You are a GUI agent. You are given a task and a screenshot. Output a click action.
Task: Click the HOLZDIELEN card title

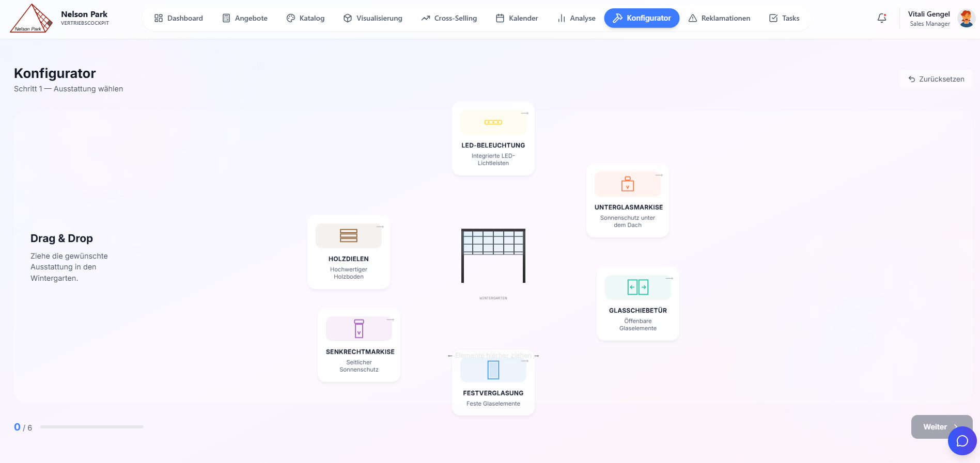point(349,259)
